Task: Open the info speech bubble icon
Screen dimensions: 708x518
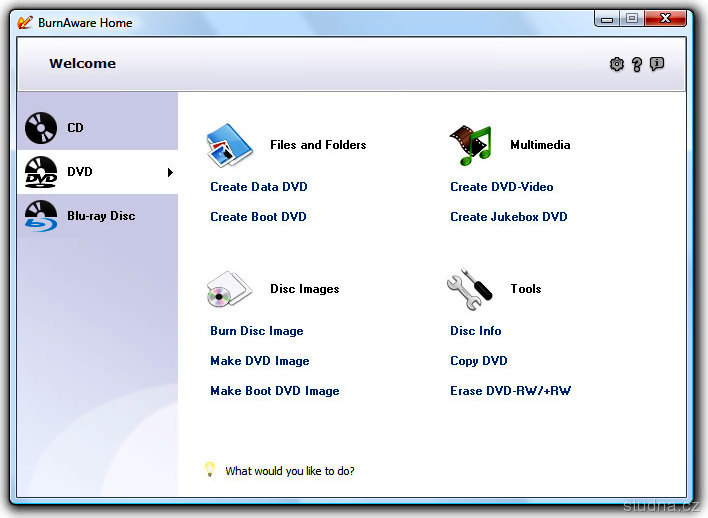Action: tap(657, 64)
